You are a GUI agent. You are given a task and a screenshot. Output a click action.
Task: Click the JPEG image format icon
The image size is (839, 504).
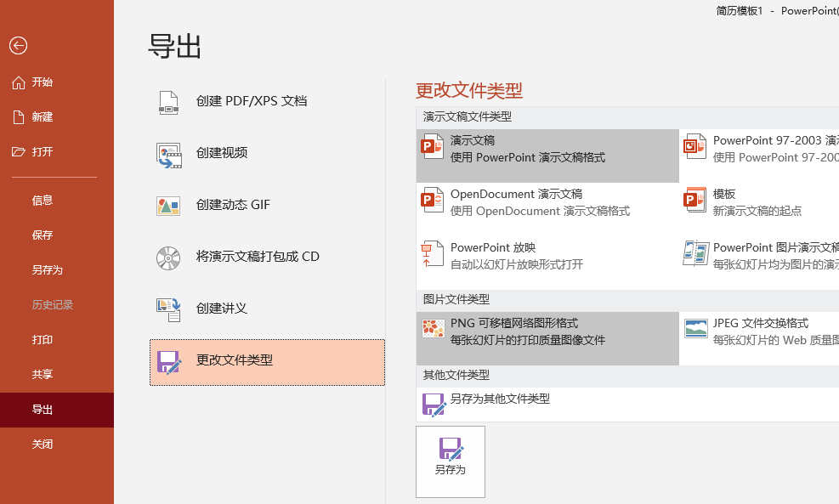coord(695,329)
